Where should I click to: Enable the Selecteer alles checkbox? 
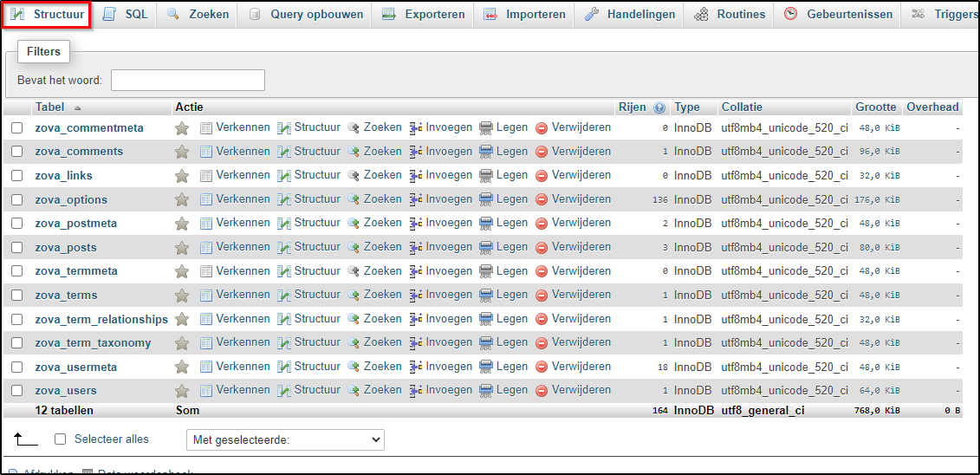click(x=61, y=439)
